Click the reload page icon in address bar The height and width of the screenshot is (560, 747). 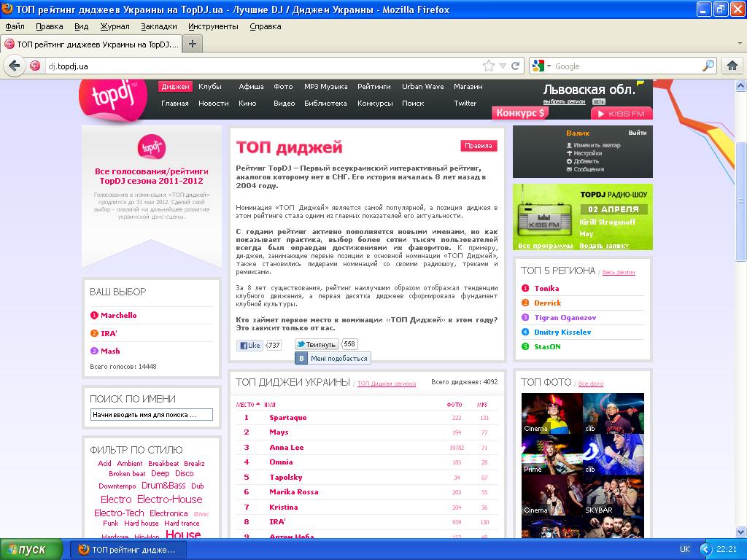(515, 66)
